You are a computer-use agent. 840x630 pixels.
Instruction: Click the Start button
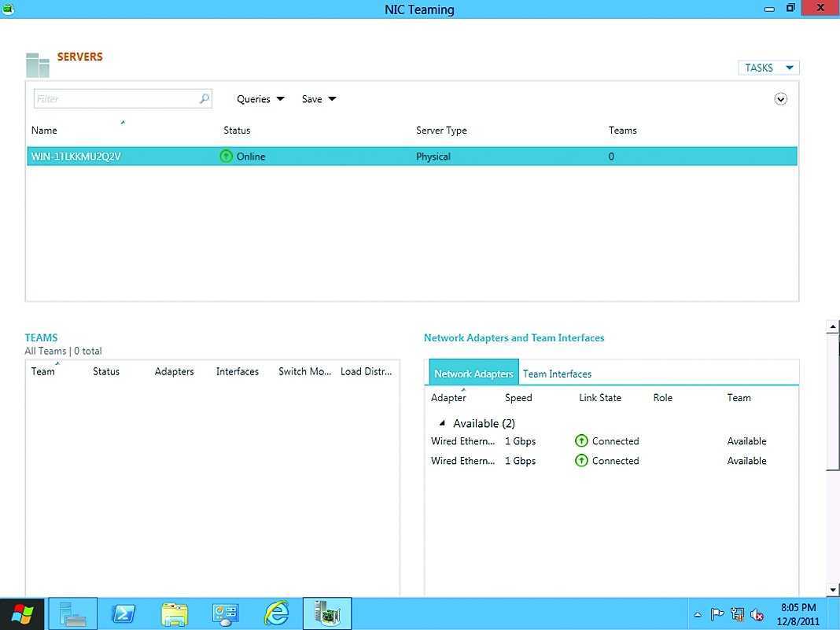23,613
